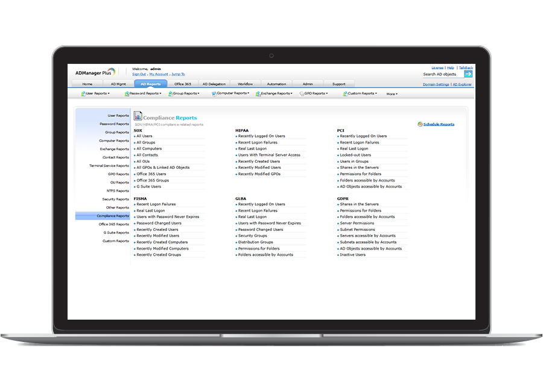
Task: Open the Office 365 tab
Action: point(183,84)
